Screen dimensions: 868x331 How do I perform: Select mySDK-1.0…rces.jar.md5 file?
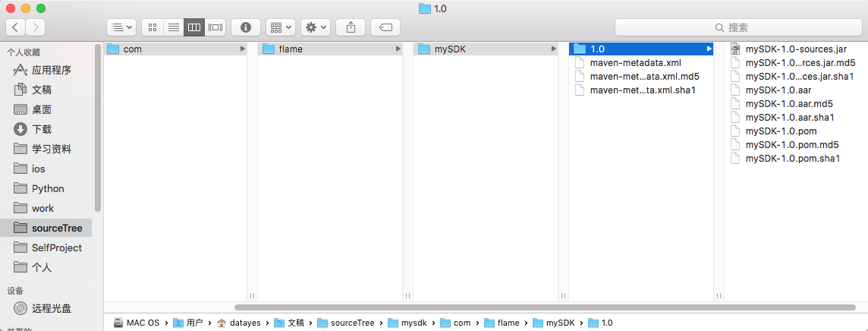pos(796,62)
